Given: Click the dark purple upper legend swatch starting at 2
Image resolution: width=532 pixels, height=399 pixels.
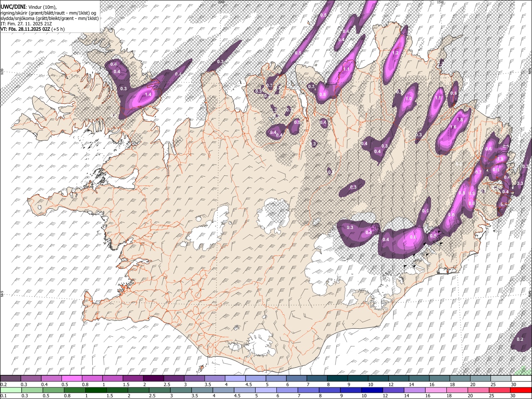Looking at the screenshot, I should tap(153, 379).
